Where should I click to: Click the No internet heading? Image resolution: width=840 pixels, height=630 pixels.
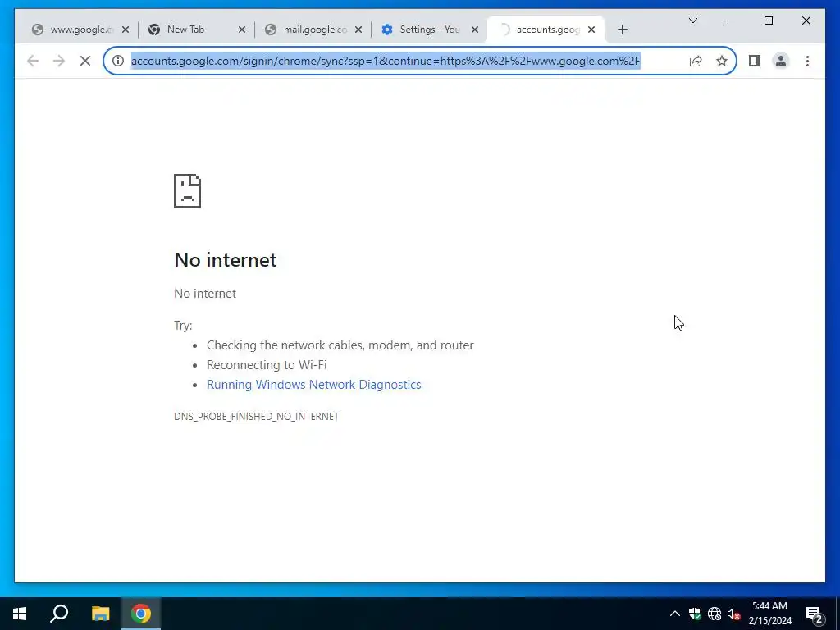coord(226,260)
